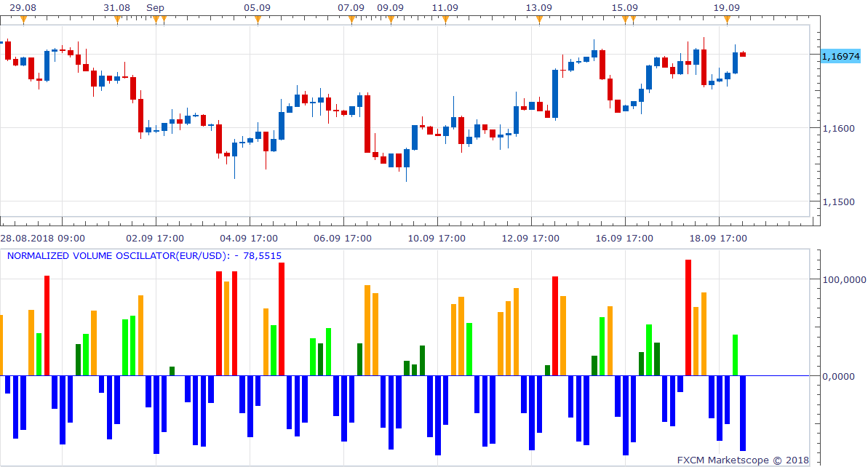Click the 19.09 date label at top
868x467 pixels.
tap(726, 8)
